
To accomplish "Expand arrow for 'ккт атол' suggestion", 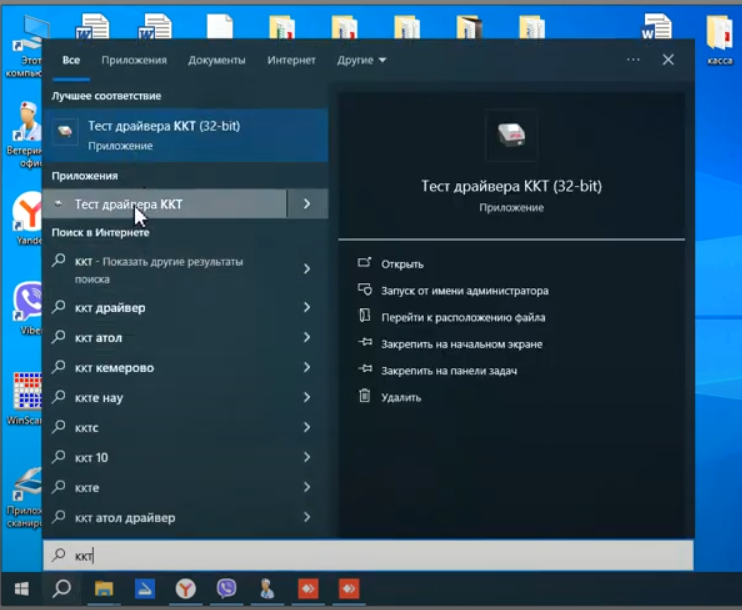I will click(307, 338).
